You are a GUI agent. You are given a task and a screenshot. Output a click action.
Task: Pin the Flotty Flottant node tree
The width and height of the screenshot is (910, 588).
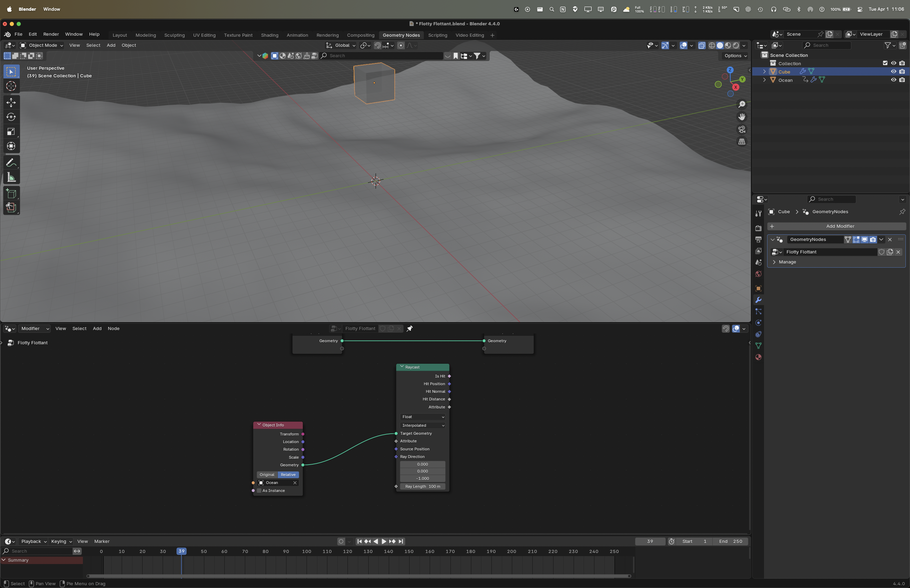click(x=409, y=328)
